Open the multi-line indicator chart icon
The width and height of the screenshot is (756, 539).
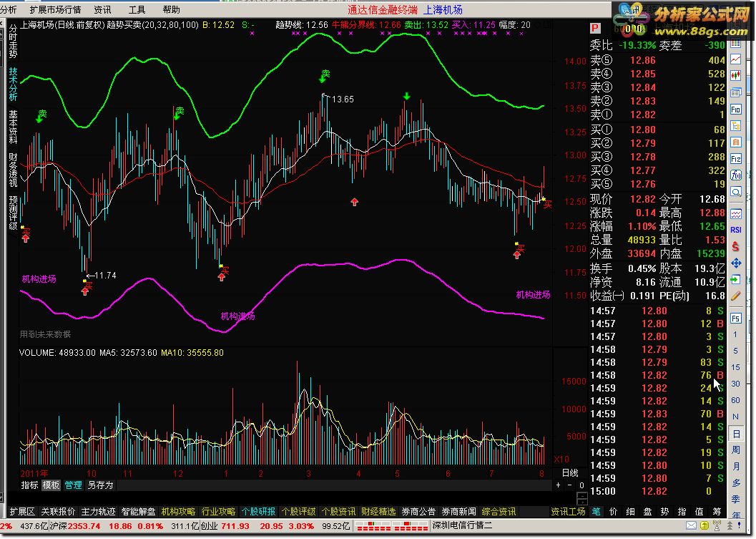tap(736, 213)
